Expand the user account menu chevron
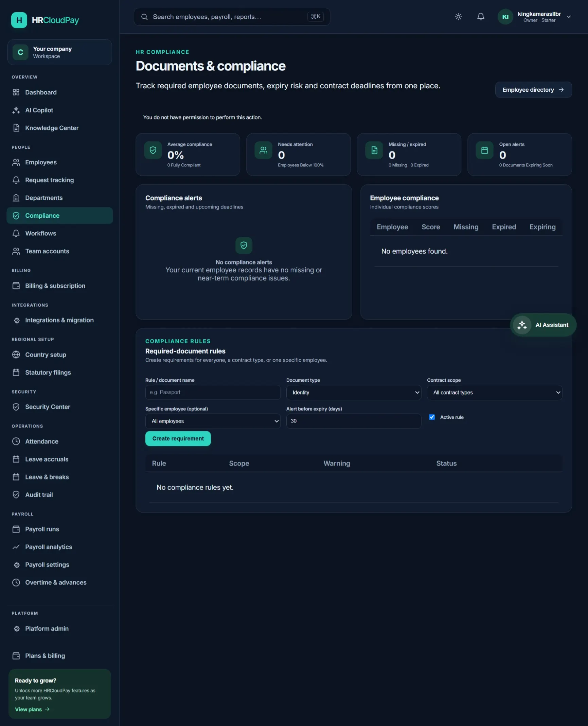This screenshot has width=588, height=726. pos(569,17)
